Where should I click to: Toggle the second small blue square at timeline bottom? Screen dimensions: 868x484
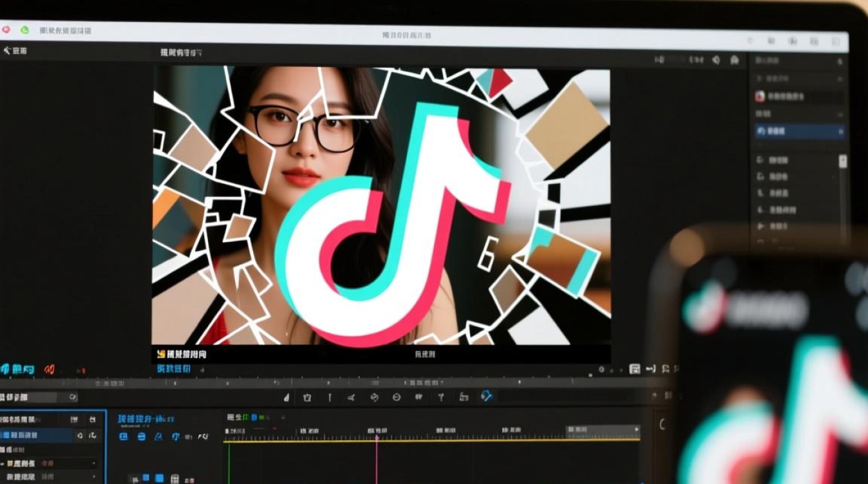[x=159, y=478]
